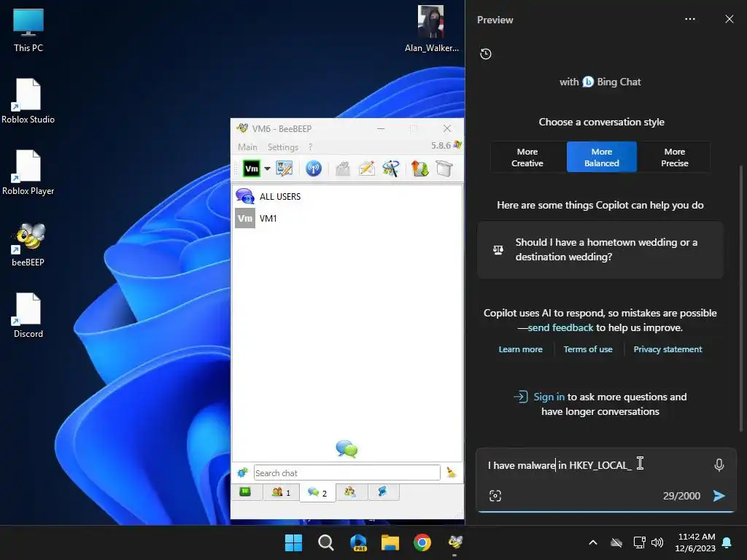Screen dimensions: 747x560
Task: Open the Main menu in BeeBEEP
Action: [x=247, y=147]
